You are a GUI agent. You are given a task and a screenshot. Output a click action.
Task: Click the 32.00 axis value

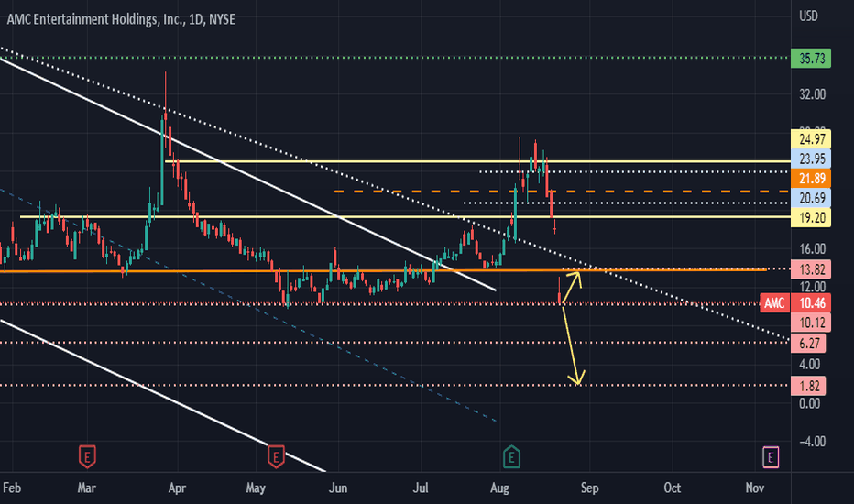pyautogui.click(x=812, y=94)
